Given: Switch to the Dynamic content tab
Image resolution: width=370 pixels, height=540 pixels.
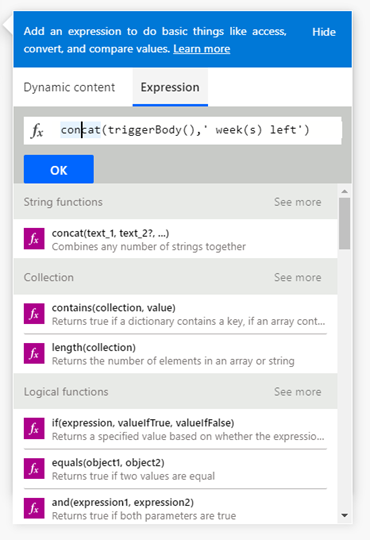Looking at the screenshot, I should coord(69,87).
